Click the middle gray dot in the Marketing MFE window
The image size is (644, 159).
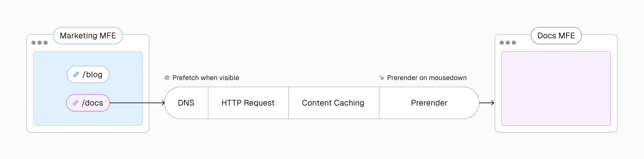[40, 43]
